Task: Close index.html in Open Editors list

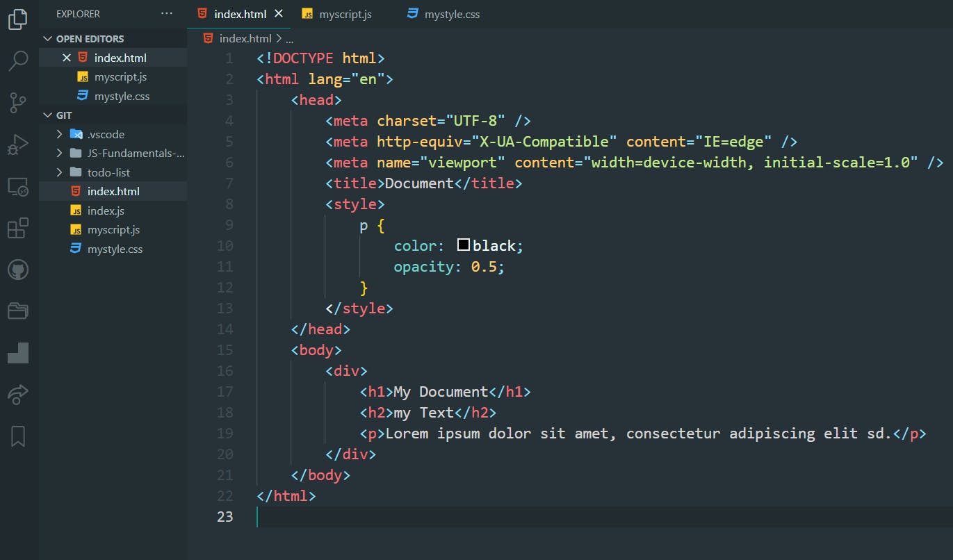Action: click(67, 58)
